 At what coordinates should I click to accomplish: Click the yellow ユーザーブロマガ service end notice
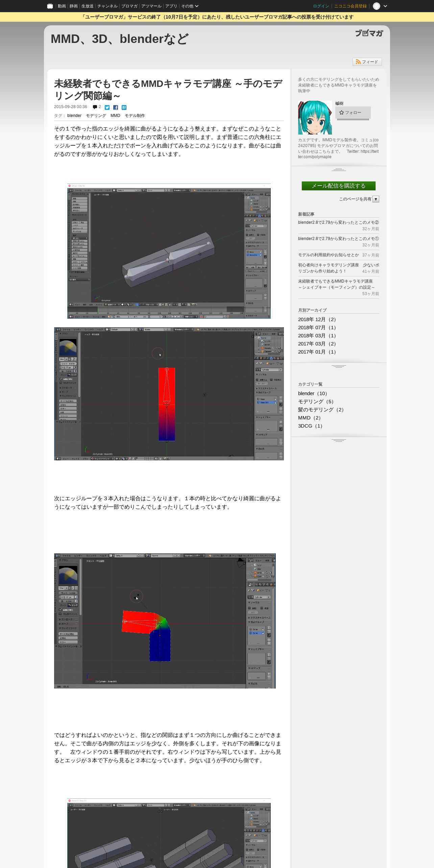(x=217, y=17)
